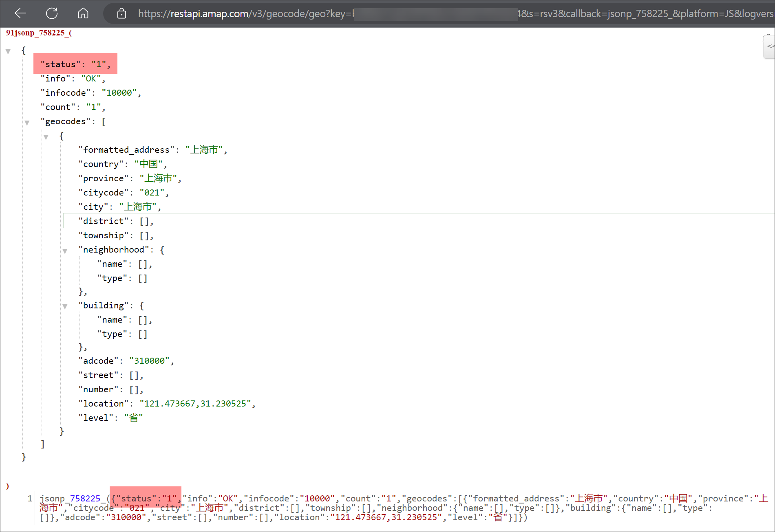Select the "status": "1" line
The height and width of the screenshot is (532, 775).
pyautogui.click(x=75, y=64)
